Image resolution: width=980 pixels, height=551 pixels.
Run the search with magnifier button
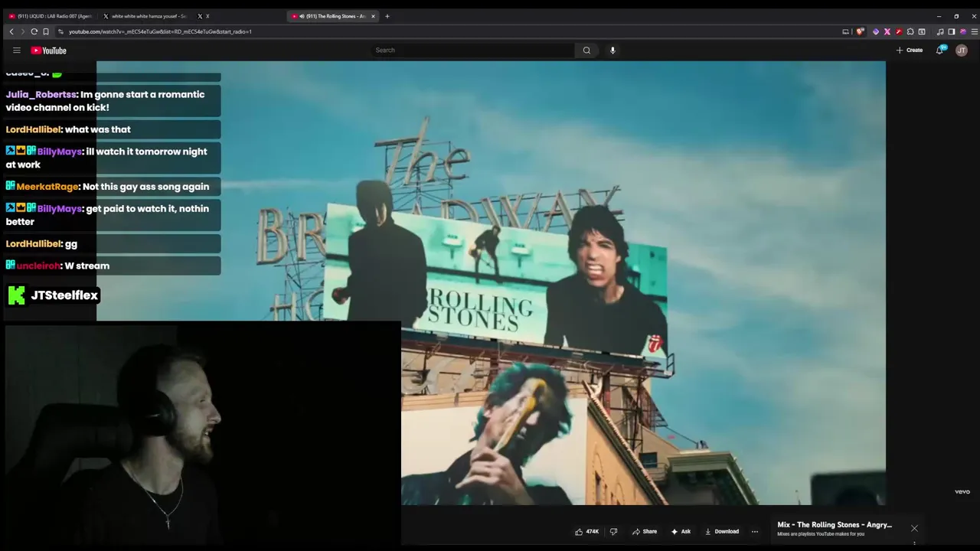pyautogui.click(x=586, y=51)
